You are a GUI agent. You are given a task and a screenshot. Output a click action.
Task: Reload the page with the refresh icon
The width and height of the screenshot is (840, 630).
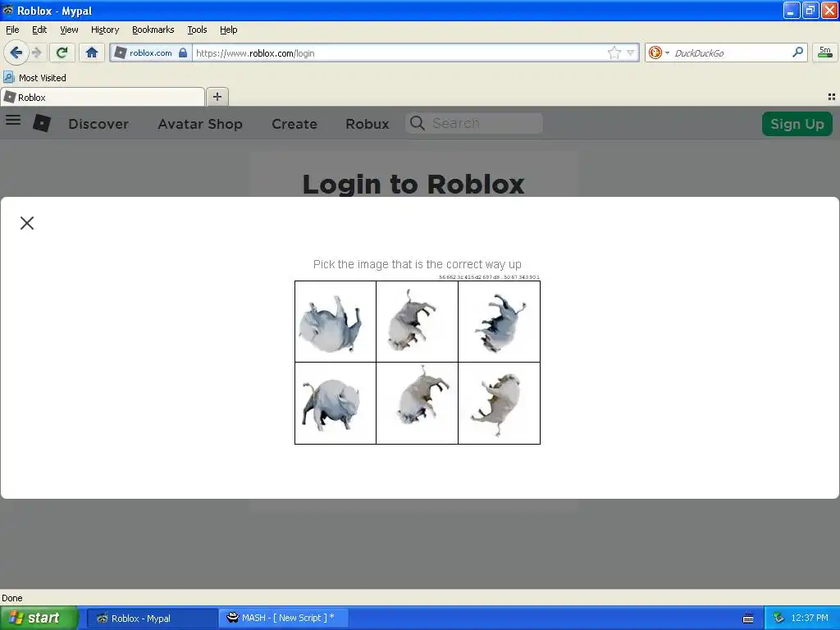tap(62, 52)
